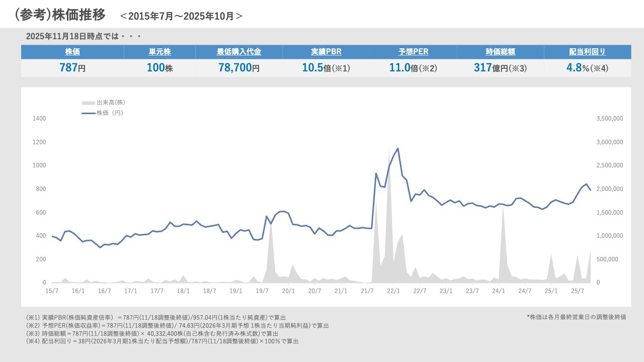Click the (参考)株価推移 slide title

click(60, 15)
